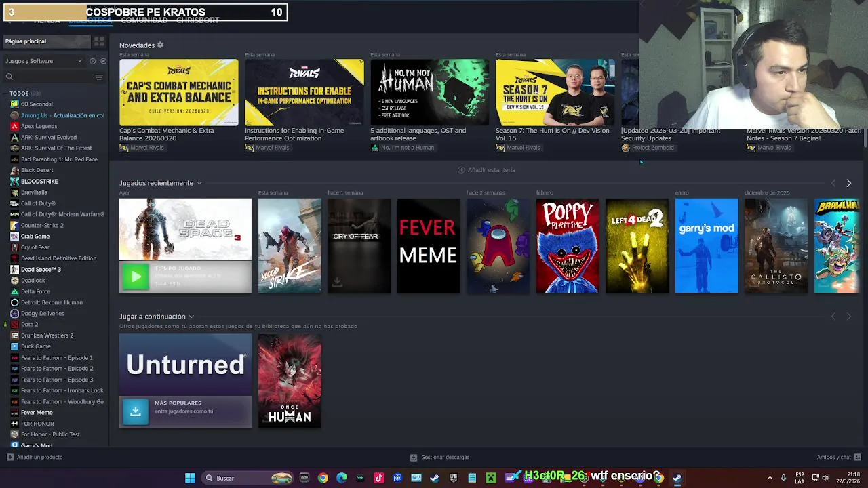Click the Counter-Strike 2 game icon

(x=14, y=226)
